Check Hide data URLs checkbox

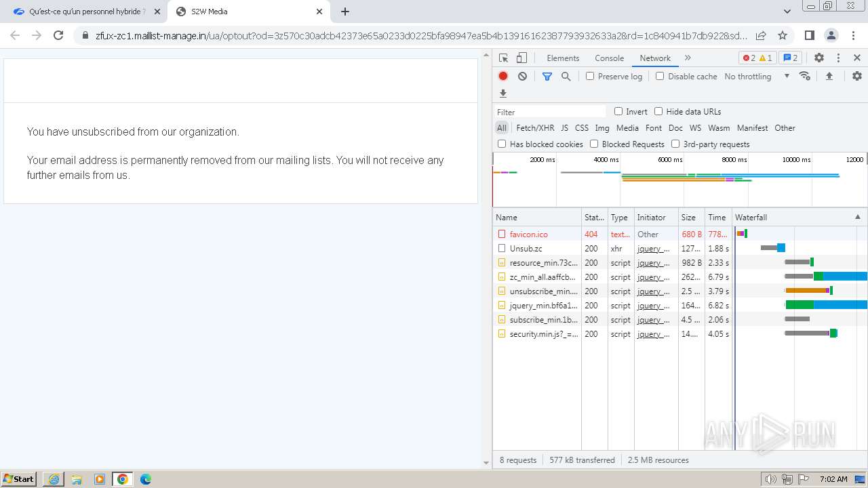coord(658,111)
